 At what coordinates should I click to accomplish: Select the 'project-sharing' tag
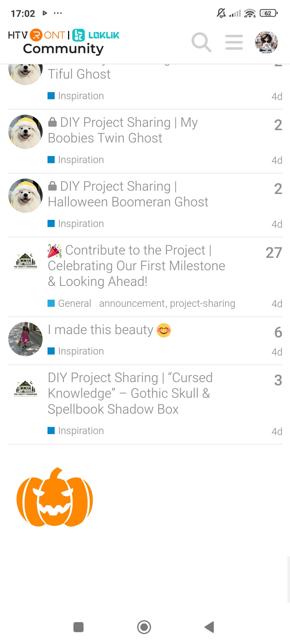tap(203, 303)
